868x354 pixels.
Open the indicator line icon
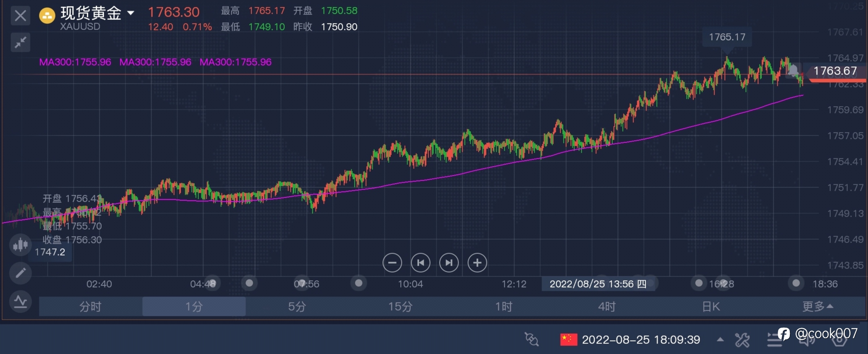pyautogui.click(x=20, y=302)
